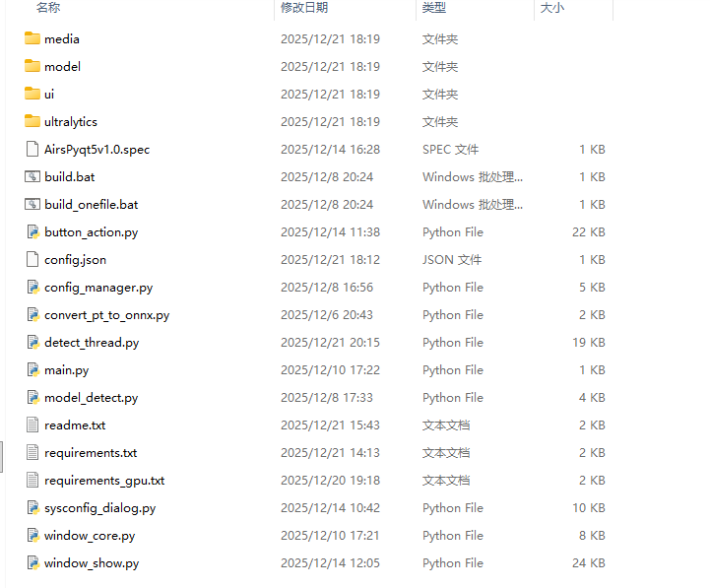The width and height of the screenshot is (710, 588).
Task: Click the model folder icon
Action: coord(32,66)
